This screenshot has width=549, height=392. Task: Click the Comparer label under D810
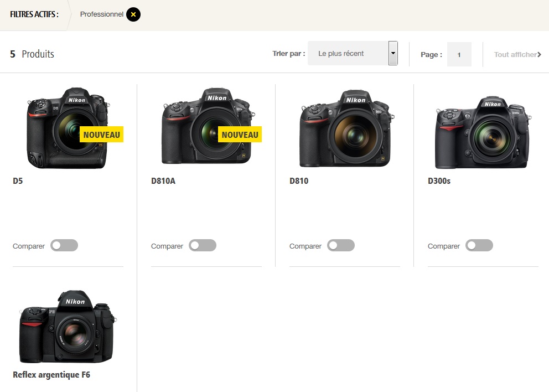tap(305, 246)
